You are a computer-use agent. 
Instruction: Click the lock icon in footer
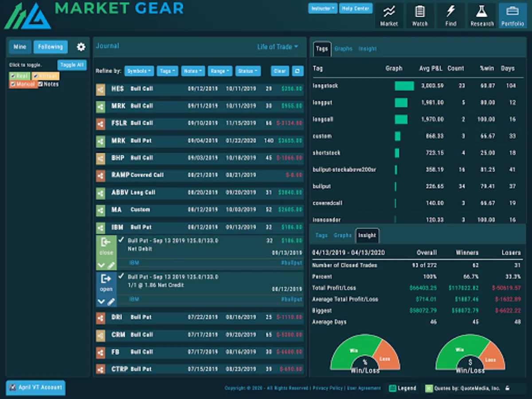tap(507, 388)
